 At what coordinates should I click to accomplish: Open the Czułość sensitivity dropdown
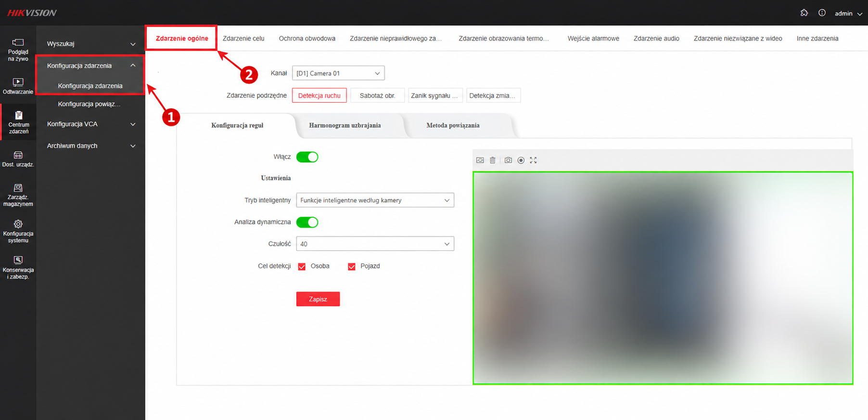tap(375, 244)
